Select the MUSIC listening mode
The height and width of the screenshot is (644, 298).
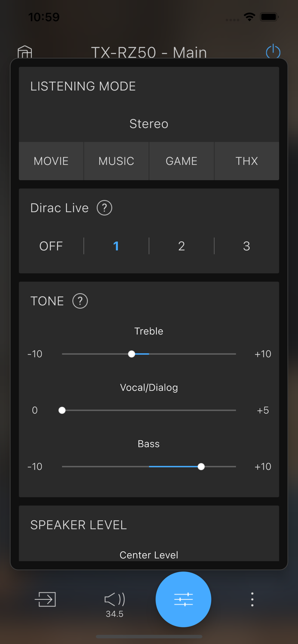coord(116,161)
